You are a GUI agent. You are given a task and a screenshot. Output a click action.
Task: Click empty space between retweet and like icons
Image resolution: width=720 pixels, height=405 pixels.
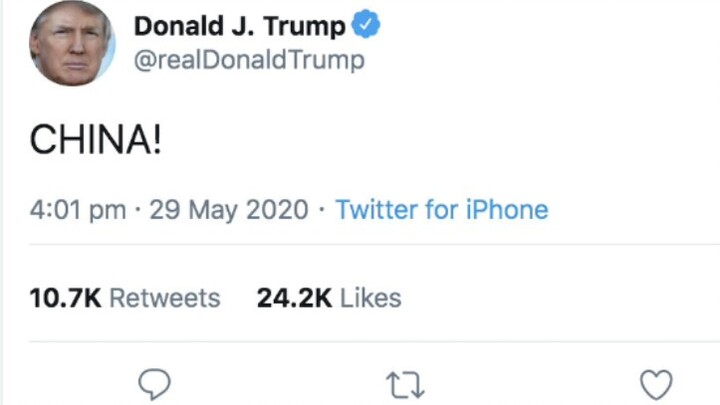(x=530, y=383)
